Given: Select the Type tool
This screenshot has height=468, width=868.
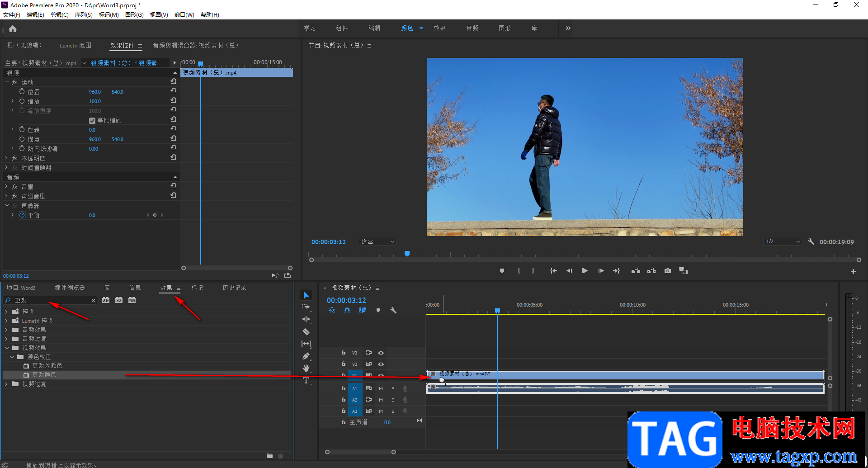Looking at the screenshot, I should click(x=306, y=380).
